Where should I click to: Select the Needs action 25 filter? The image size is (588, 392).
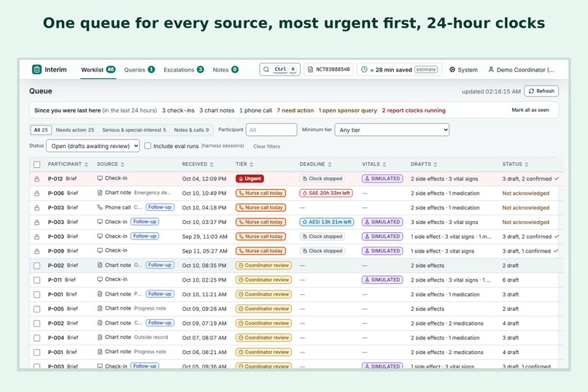click(75, 130)
